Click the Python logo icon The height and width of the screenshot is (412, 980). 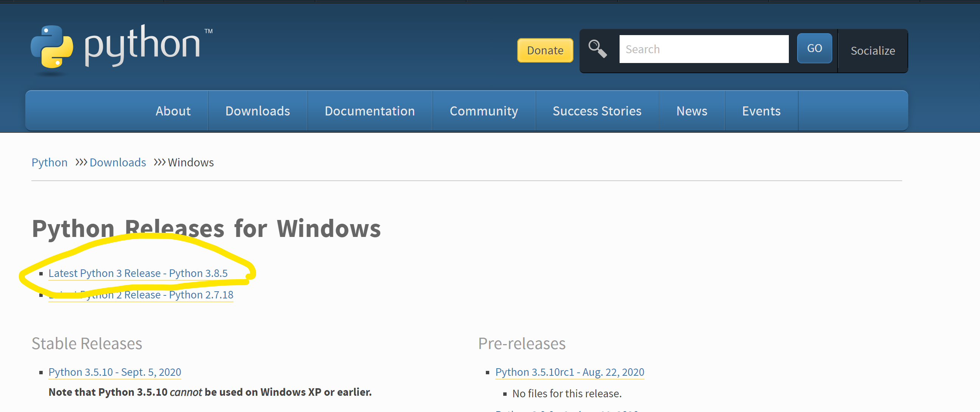(x=52, y=47)
